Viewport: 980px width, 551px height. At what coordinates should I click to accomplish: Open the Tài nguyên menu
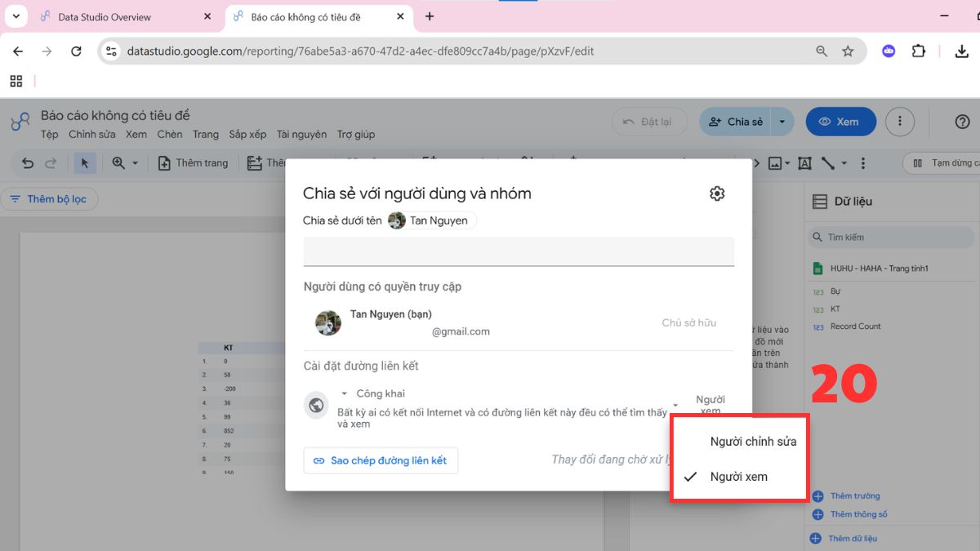(301, 135)
